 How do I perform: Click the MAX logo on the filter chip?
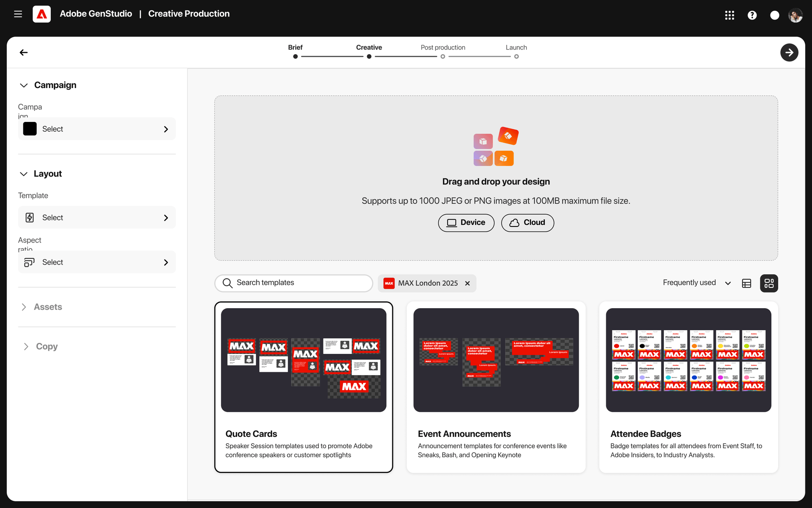(x=389, y=283)
